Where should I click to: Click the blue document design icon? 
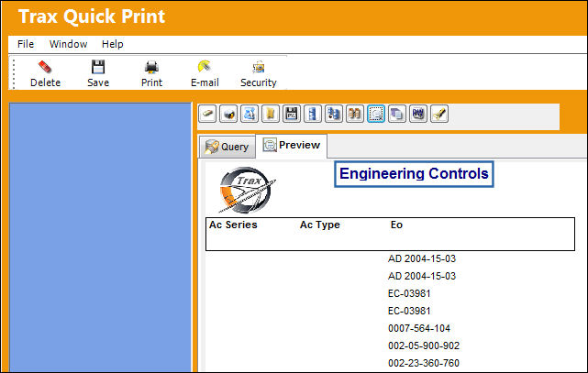tap(250, 114)
